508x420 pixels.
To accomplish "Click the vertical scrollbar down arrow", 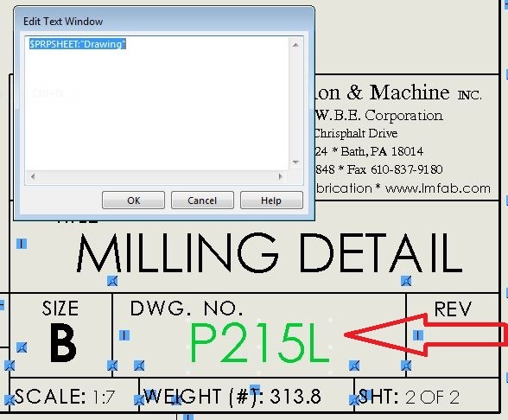I will 295,162.
